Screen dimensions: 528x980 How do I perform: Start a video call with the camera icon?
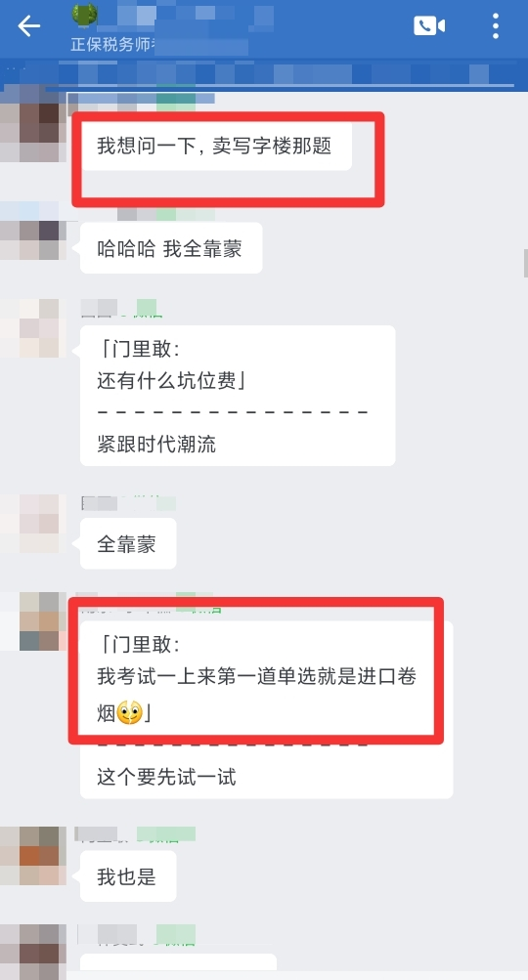pyautogui.click(x=429, y=25)
